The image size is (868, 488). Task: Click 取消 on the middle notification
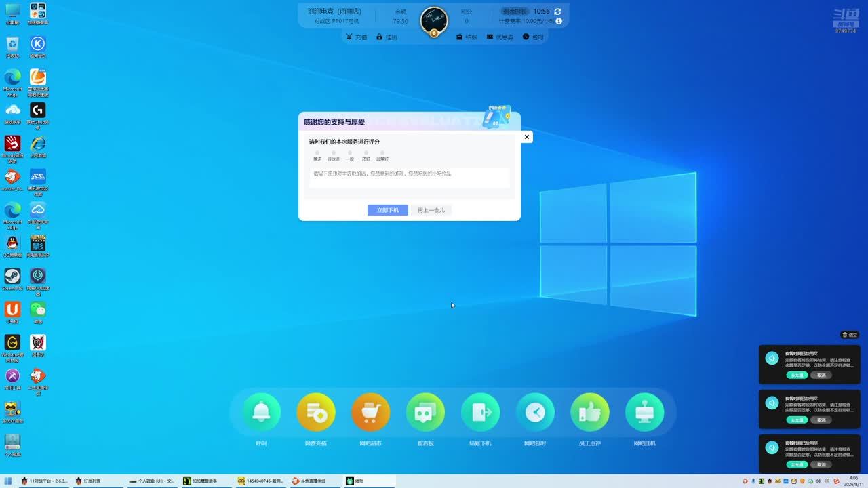(x=821, y=420)
